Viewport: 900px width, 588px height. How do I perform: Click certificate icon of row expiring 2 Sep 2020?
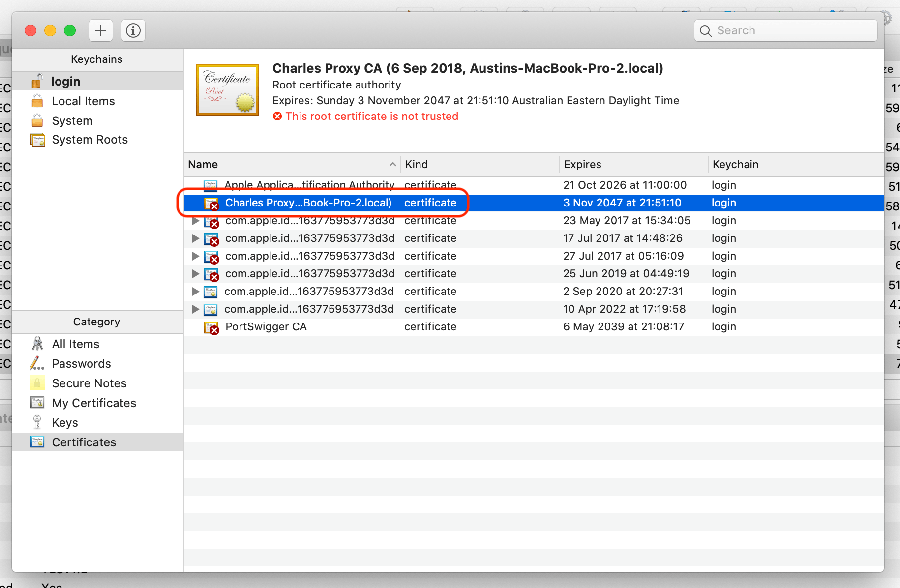point(210,292)
